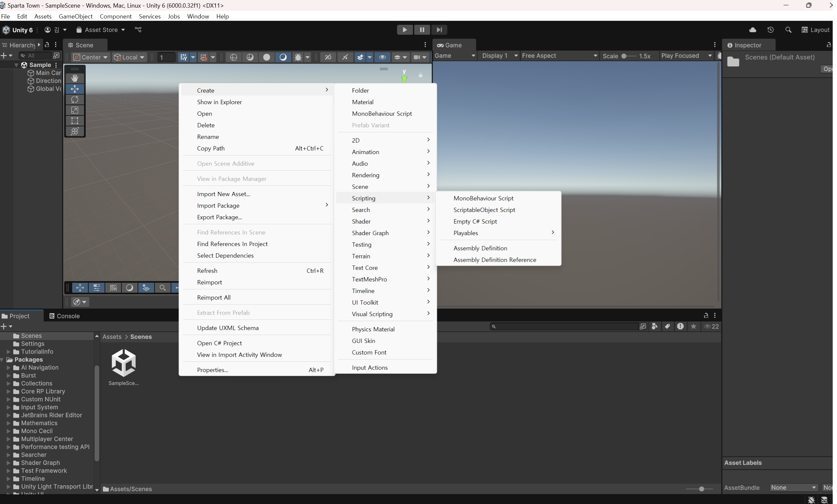This screenshot has width=837, height=504.
Task: Toggle the Hierarchy lock
Action: point(47,45)
